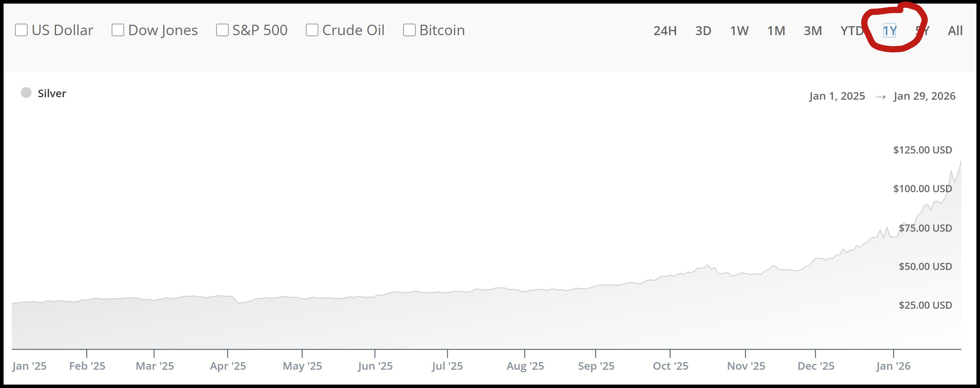
Task: Click the start date Jan 1, 2025
Action: 837,96
